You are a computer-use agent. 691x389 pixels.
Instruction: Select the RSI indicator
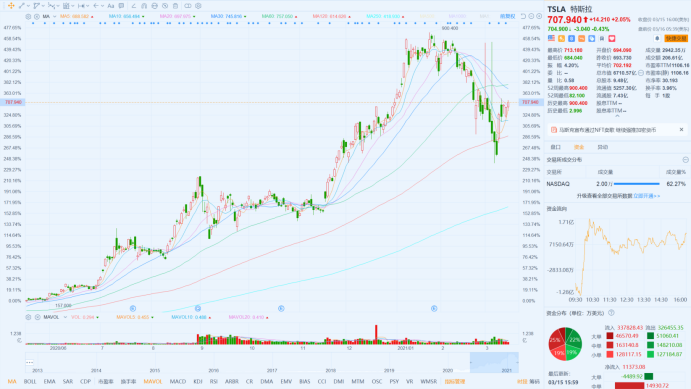point(214,382)
